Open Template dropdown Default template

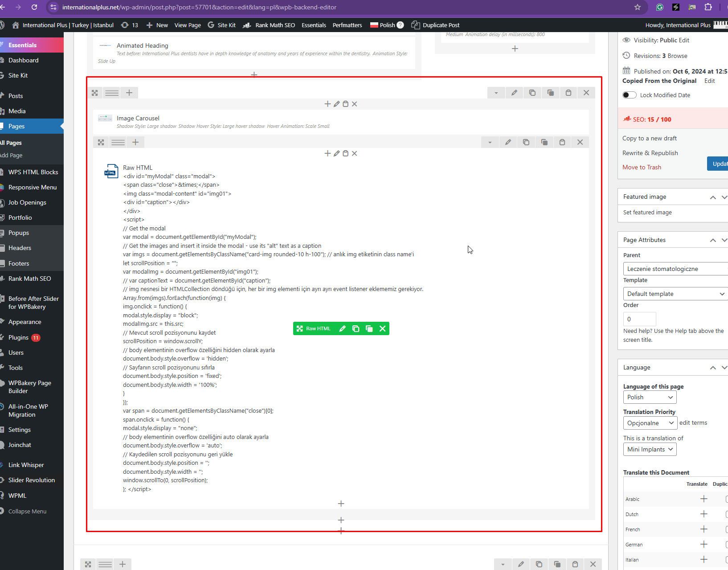[x=675, y=294]
